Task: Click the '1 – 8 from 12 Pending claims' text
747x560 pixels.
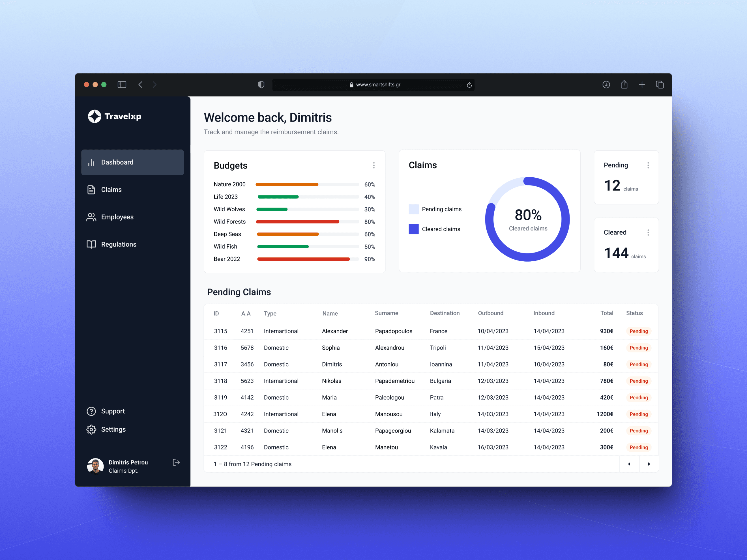Action: click(x=252, y=464)
